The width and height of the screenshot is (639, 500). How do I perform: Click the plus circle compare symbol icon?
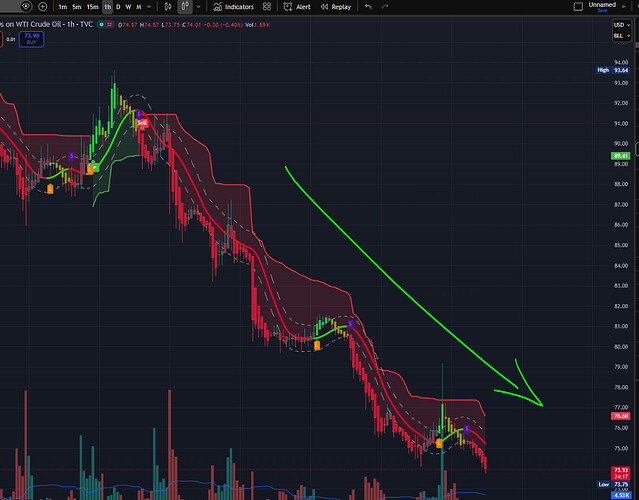[42, 7]
